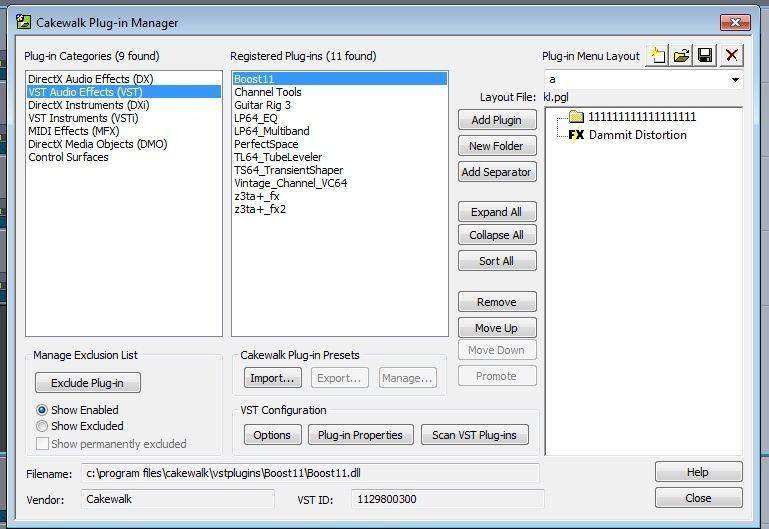Click the Expand All button
Image resolution: width=769 pixels, height=529 pixels.
(497, 212)
